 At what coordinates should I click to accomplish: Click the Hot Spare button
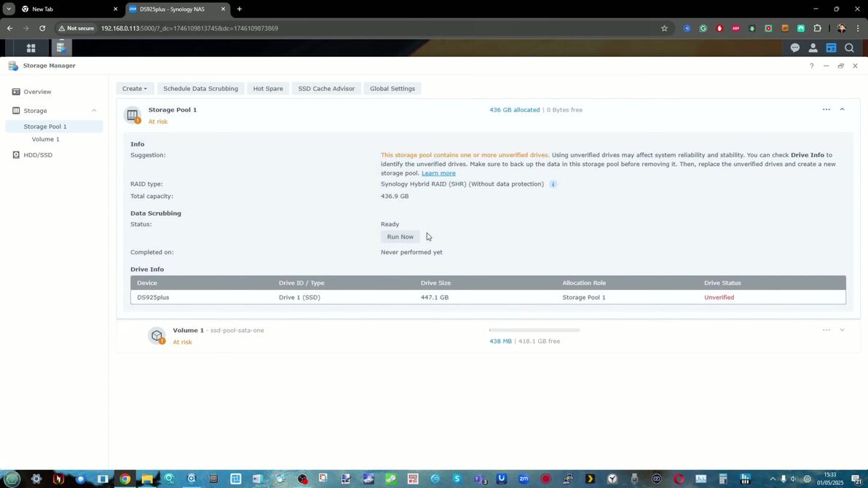[x=268, y=89]
